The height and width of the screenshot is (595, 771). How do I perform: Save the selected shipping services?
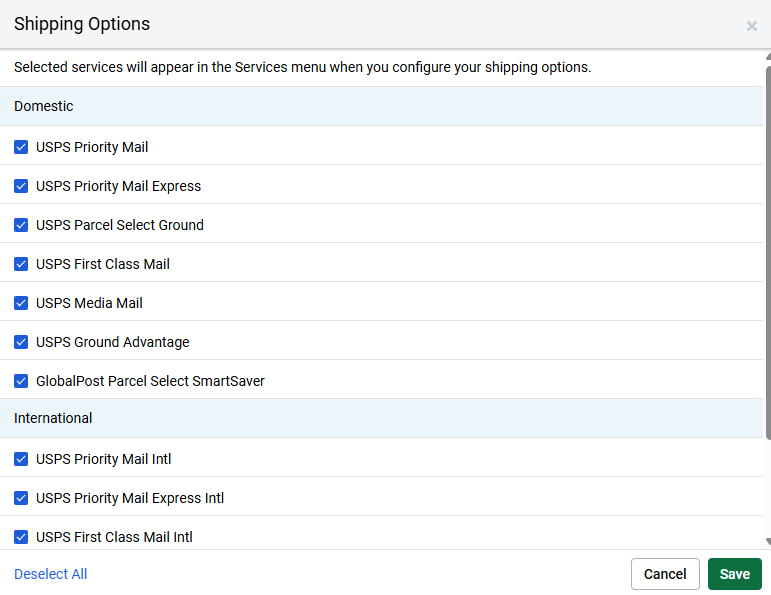coord(735,574)
